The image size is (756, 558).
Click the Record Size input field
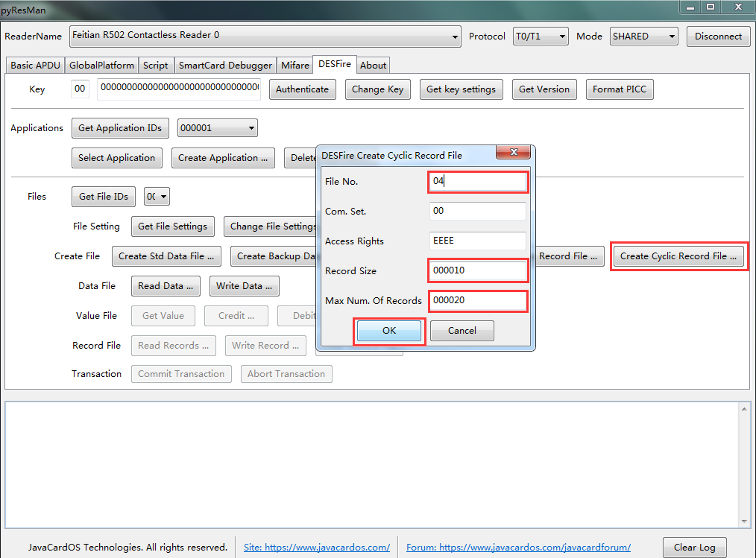tap(477, 271)
